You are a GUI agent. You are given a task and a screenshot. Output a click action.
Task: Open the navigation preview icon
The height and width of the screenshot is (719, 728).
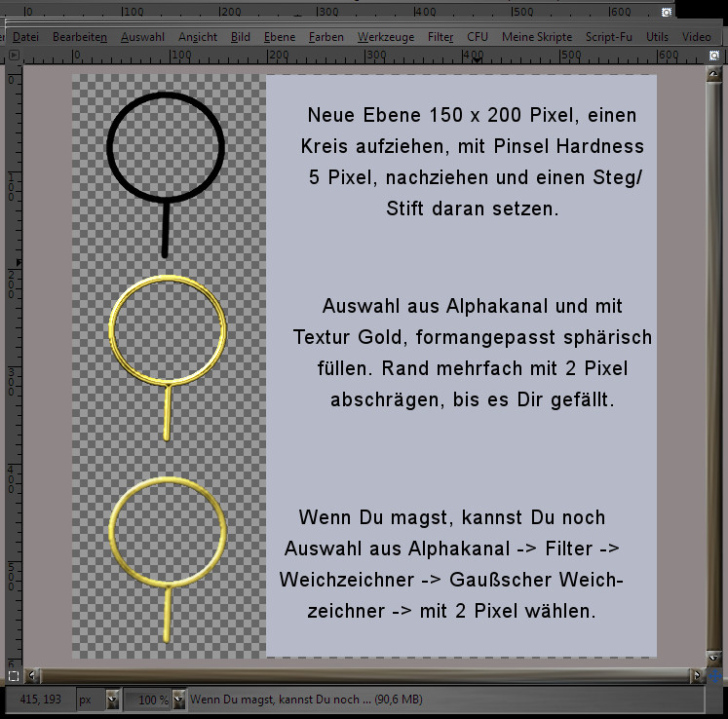pos(718,674)
